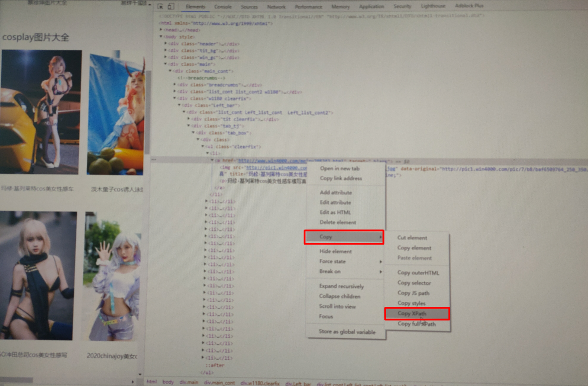Click the three-dots marker beside selected node
Viewport: 588px width, 386px height.
153,161
